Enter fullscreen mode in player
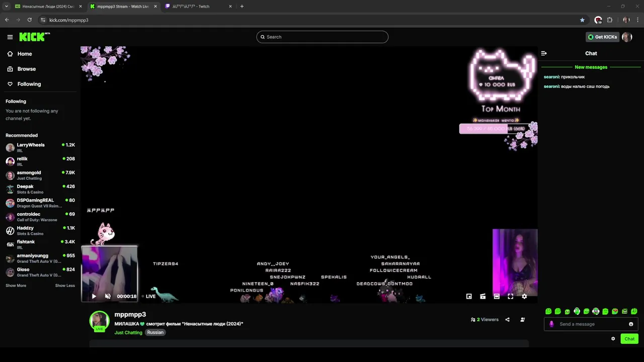Screen dimensions: 644x362 click(x=510, y=296)
